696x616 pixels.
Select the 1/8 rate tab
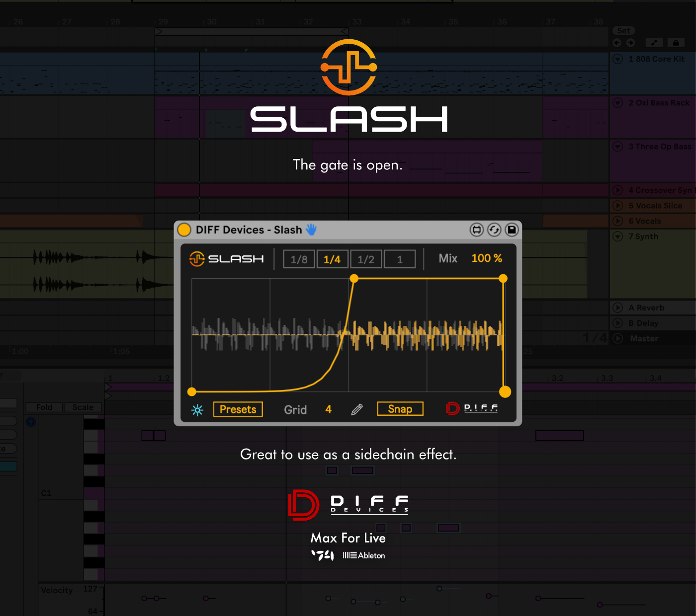click(299, 259)
